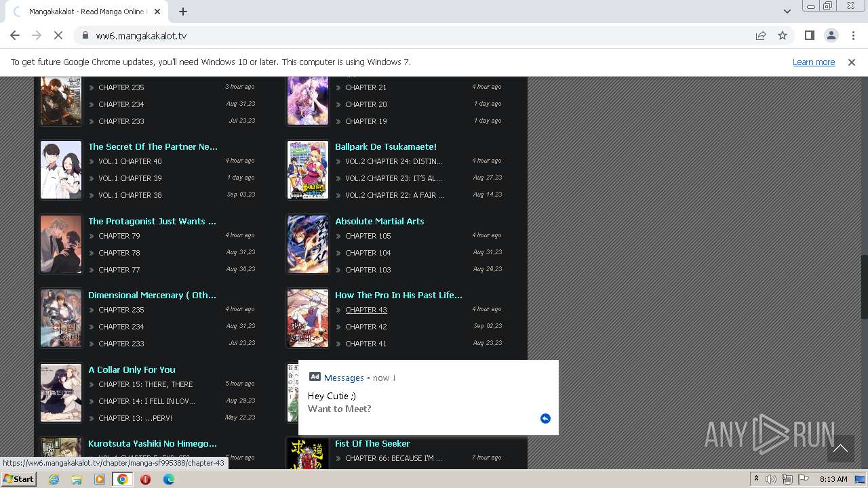Viewport: 868px width, 488px height.
Task: Open Chrome side panel
Action: 809,35
